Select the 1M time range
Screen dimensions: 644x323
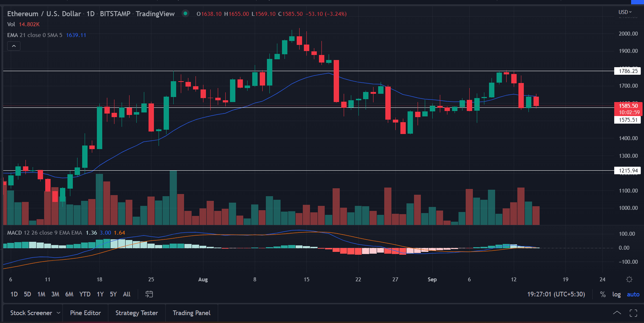[41, 294]
